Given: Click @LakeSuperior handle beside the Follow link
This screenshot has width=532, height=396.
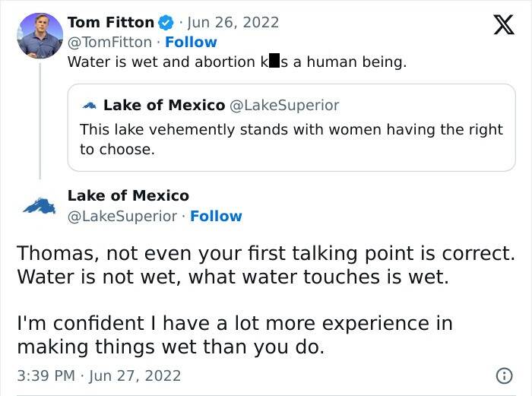Looking at the screenshot, I should (x=124, y=216).
